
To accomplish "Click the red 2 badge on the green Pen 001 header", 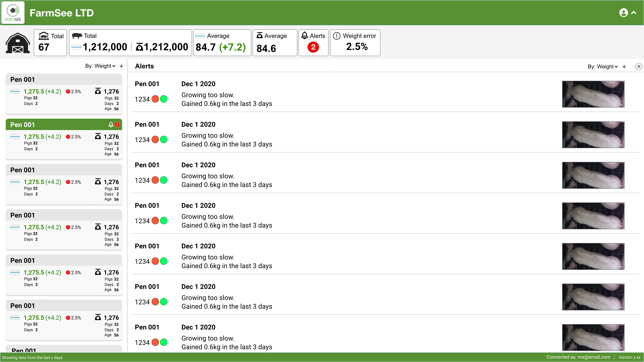I will click(117, 124).
